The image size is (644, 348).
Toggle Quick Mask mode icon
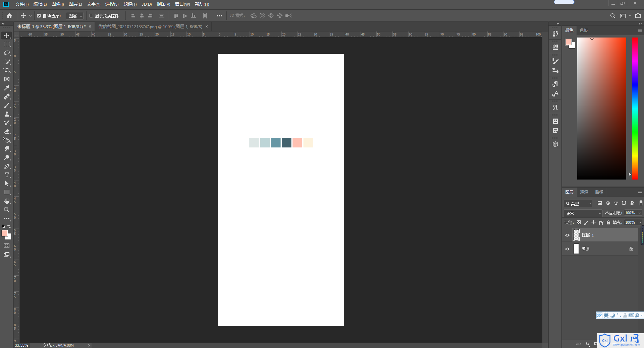pyautogui.click(x=7, y=246)
